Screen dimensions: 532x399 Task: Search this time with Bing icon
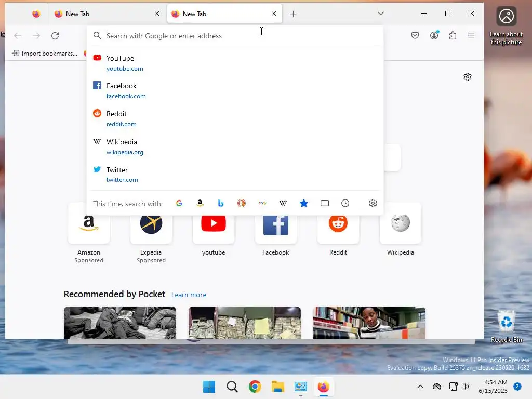[x=221, y=203]
